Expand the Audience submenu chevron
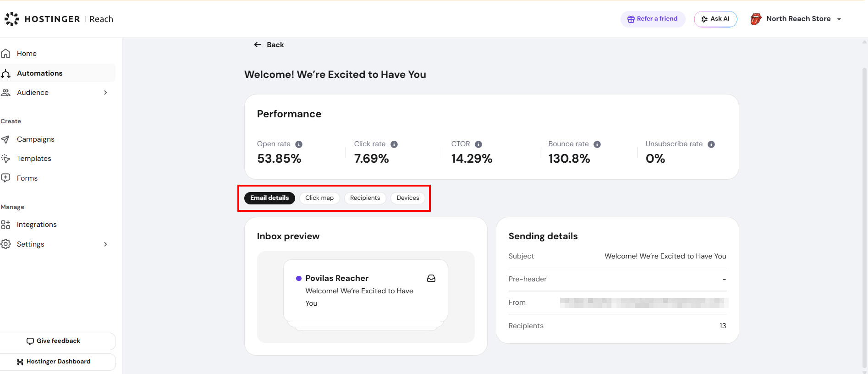Image resolution: width=868 pixels, height=374 pixels. pos(105,93)
